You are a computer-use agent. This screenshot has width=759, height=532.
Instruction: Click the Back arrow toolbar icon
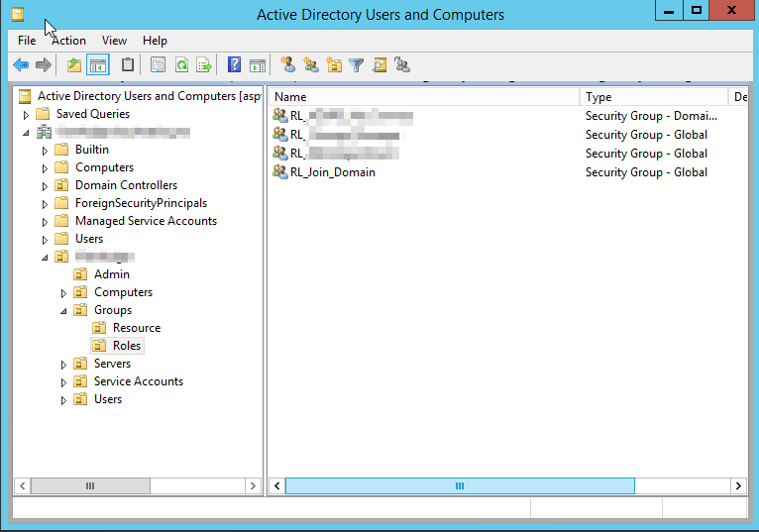tap(21, 65)
